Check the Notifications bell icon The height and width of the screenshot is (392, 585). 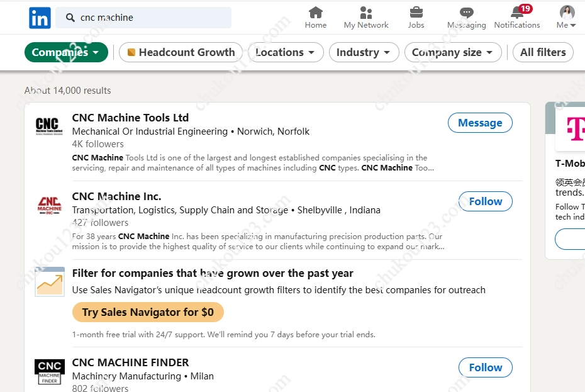pyautogui.click(x=517, y=13)
